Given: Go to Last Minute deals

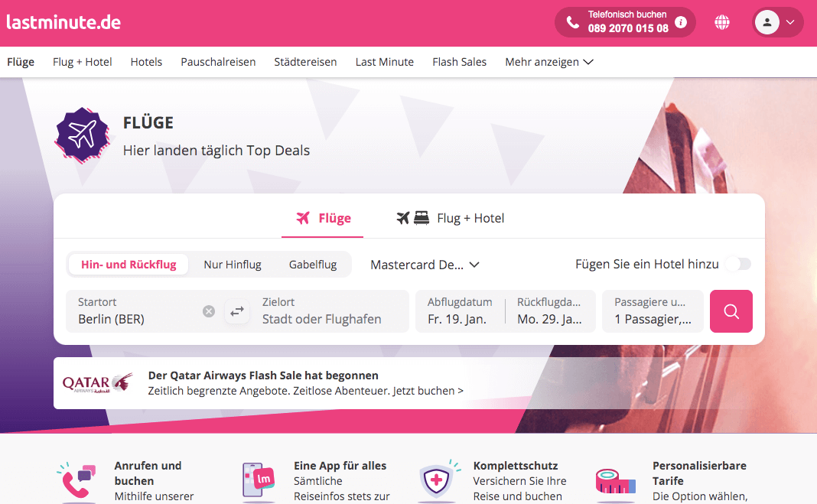Looking at the screenshot, I should pos(385,62).
